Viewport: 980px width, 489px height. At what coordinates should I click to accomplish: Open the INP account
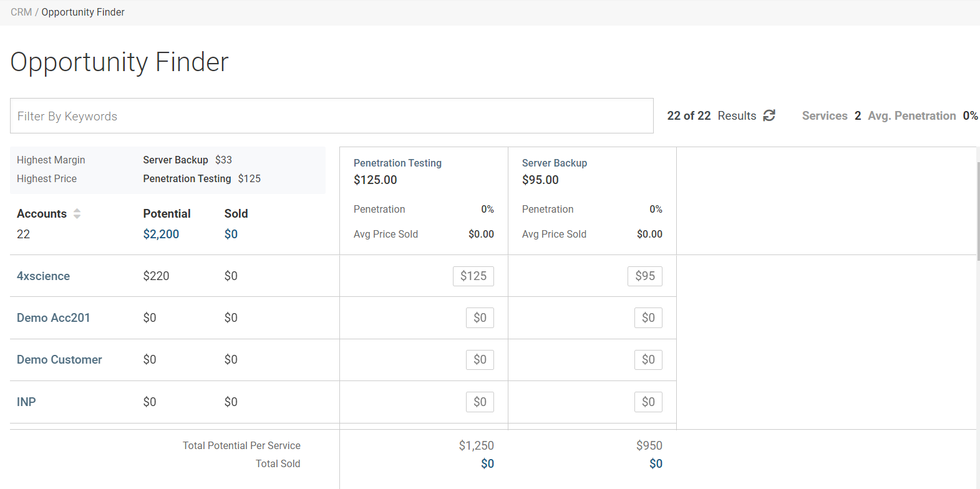26,402
